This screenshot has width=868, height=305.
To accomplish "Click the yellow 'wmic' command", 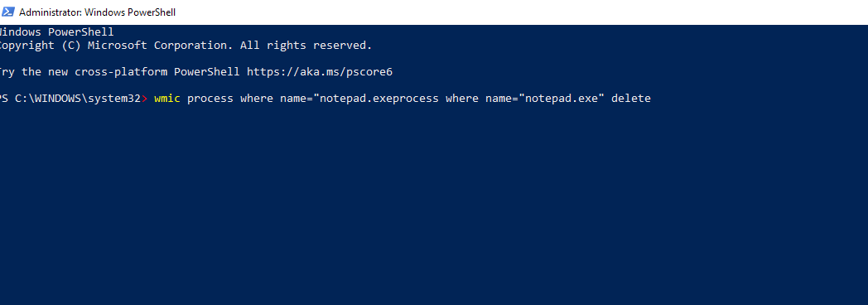I will click(167, 99).
